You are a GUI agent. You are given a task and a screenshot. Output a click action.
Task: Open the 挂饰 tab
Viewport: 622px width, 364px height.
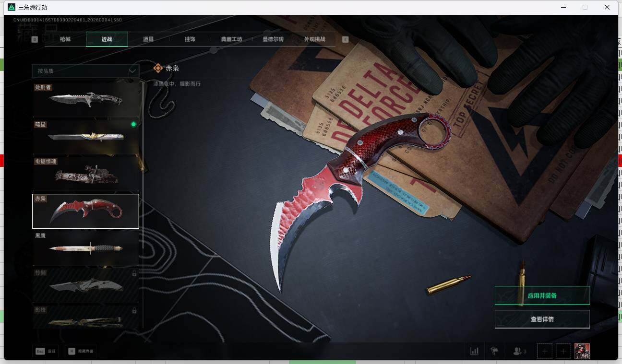point(190,39)
